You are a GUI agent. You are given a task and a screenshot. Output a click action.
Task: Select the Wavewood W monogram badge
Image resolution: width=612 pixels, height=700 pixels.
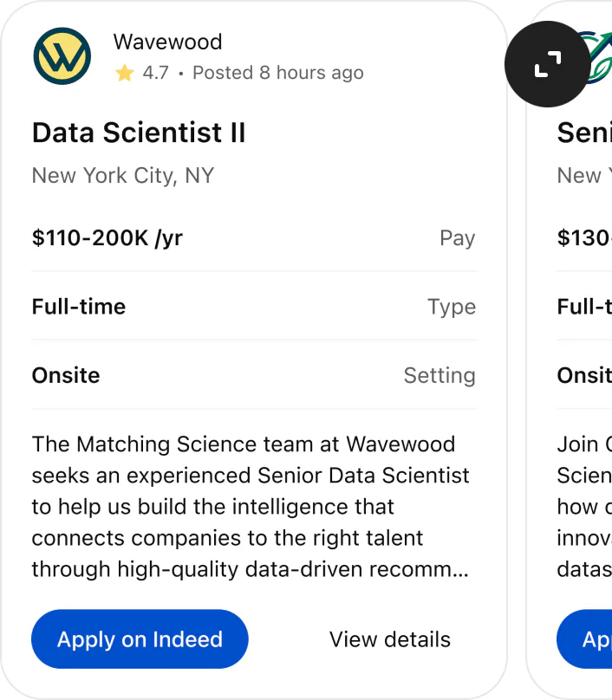(61, 55)
